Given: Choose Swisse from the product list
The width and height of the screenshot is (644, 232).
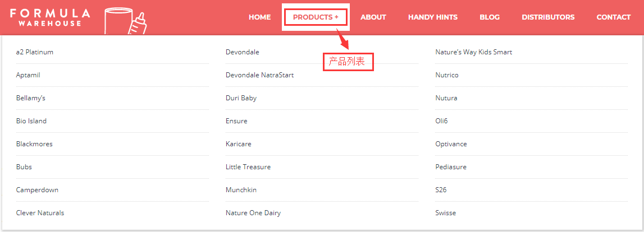Looking at the screenshot, I should pyautogui.click(x=446, y=213).
